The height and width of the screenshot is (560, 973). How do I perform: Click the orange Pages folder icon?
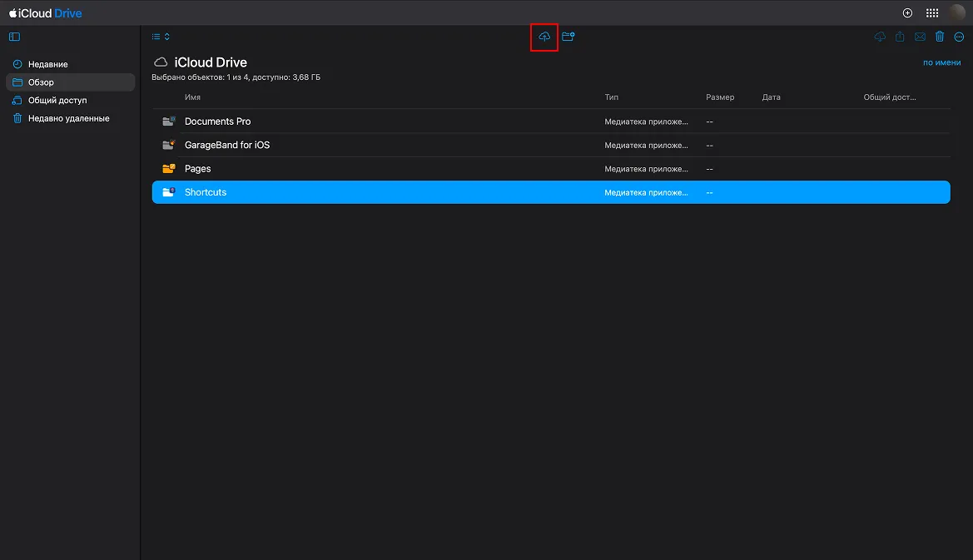point(168,169)
